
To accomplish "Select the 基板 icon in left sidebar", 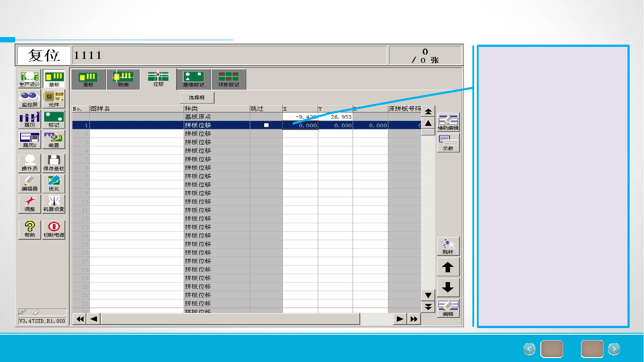I will pos(54,79).
